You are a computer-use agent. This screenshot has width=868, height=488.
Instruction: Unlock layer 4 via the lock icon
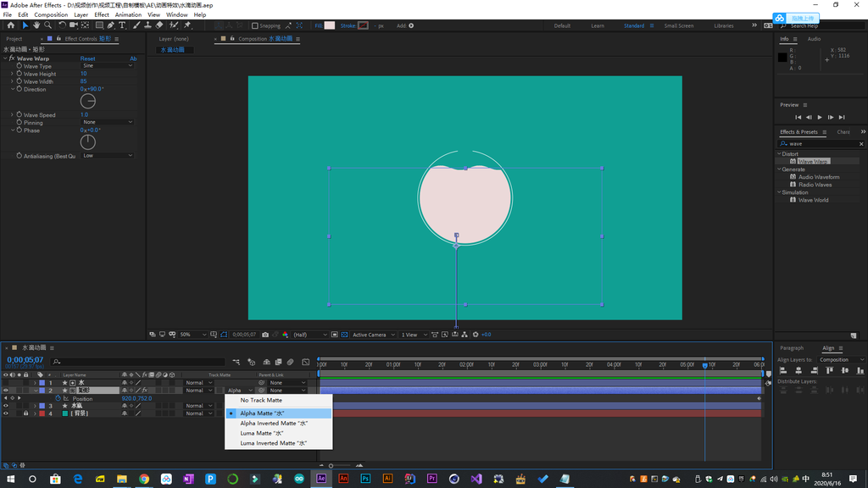pos(25,413)
